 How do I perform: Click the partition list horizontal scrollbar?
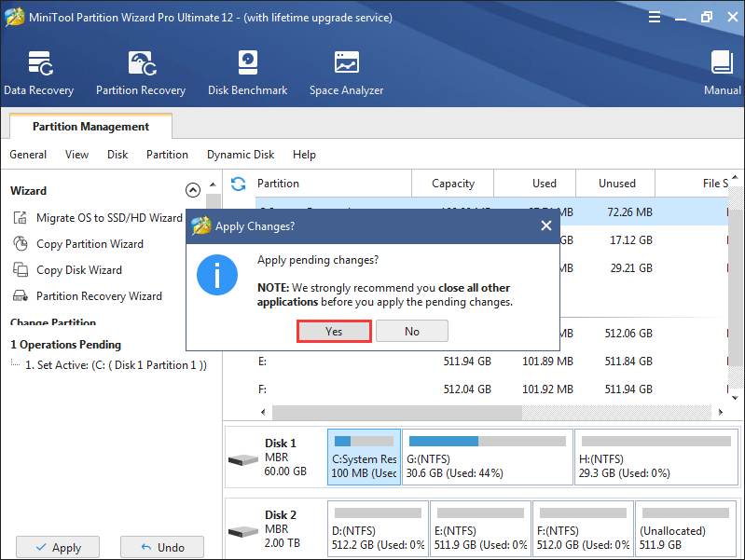[397, 412]
